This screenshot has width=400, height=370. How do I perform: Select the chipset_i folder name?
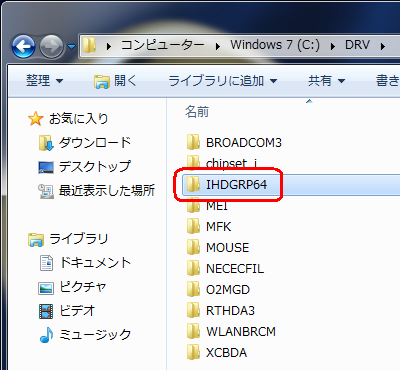(232, 164)
